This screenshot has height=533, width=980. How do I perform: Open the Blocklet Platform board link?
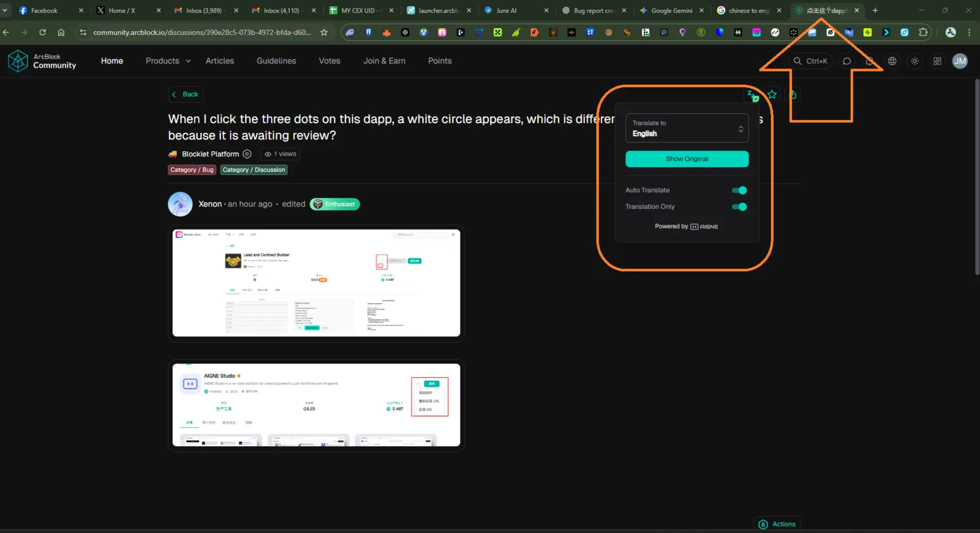coord(210,154)
